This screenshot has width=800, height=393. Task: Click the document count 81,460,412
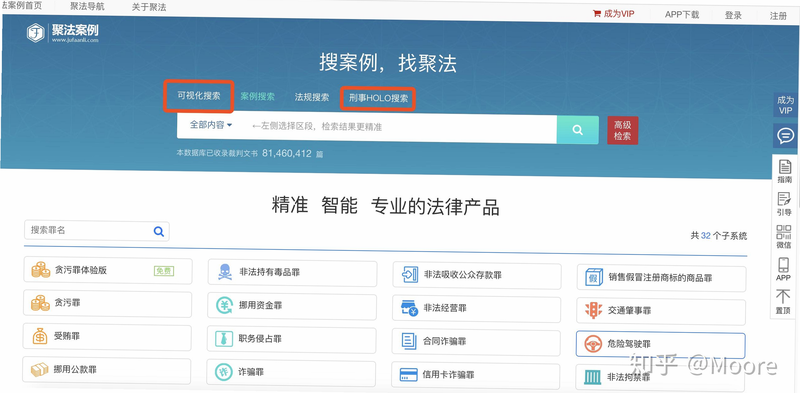pyautogui.click(x=287, y=153)
